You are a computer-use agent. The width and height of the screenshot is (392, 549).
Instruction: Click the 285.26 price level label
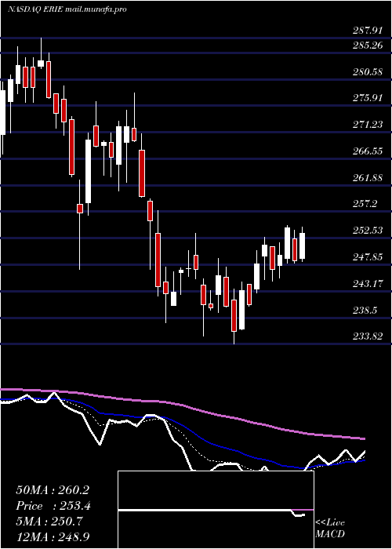(x=368, y=45)
